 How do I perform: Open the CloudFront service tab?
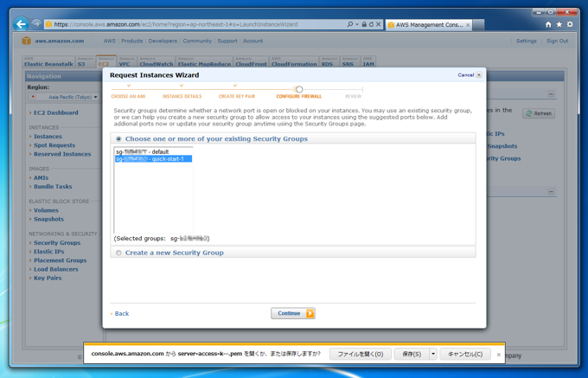pyautogui.click(x=251, y=61)
